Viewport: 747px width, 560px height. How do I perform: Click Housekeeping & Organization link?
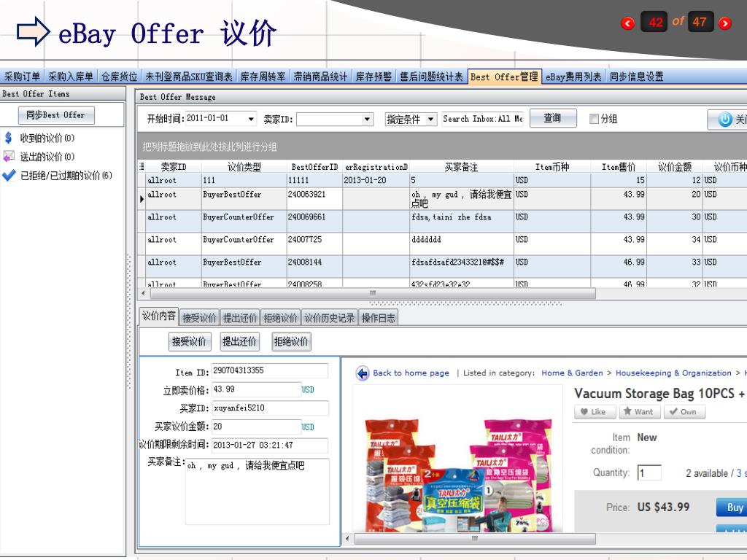pos(673,373)
